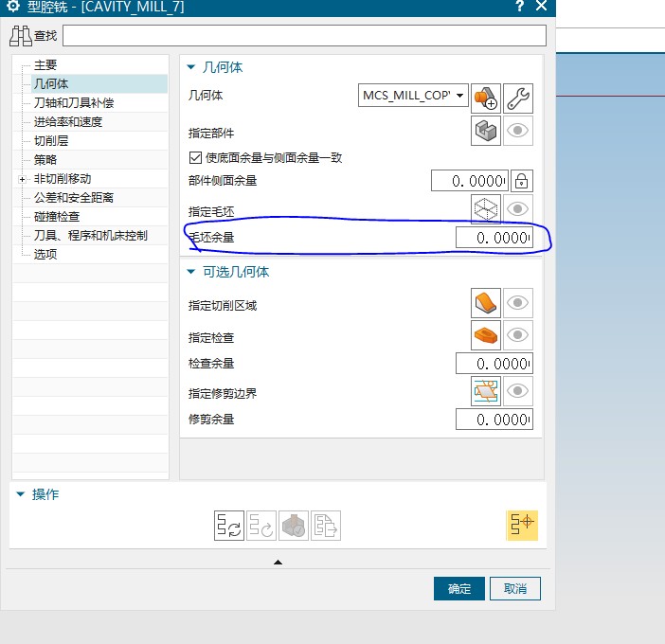The width and height of the screenshot is (665, 644).
Task: Select 进给率和速度 in the tree
Action: 68,122
